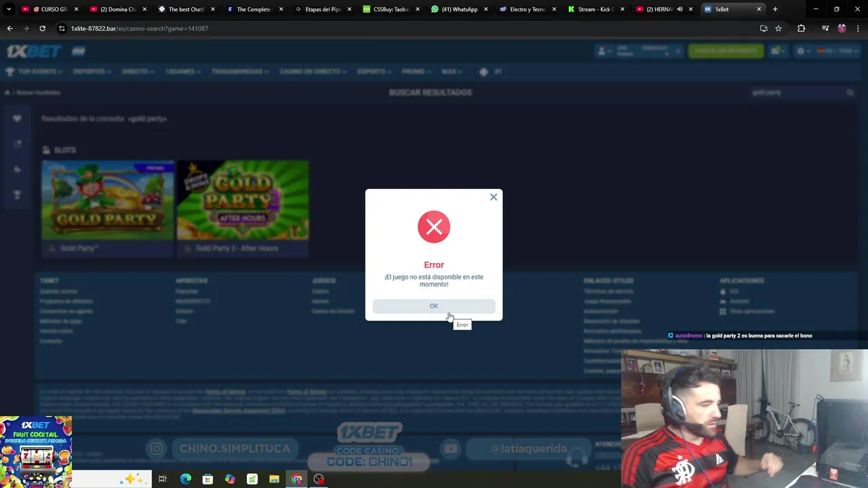The height and width of the screenshot is (488, 868).
Task: Click the search magnifier icon in results bar
Action: (850, 92)
